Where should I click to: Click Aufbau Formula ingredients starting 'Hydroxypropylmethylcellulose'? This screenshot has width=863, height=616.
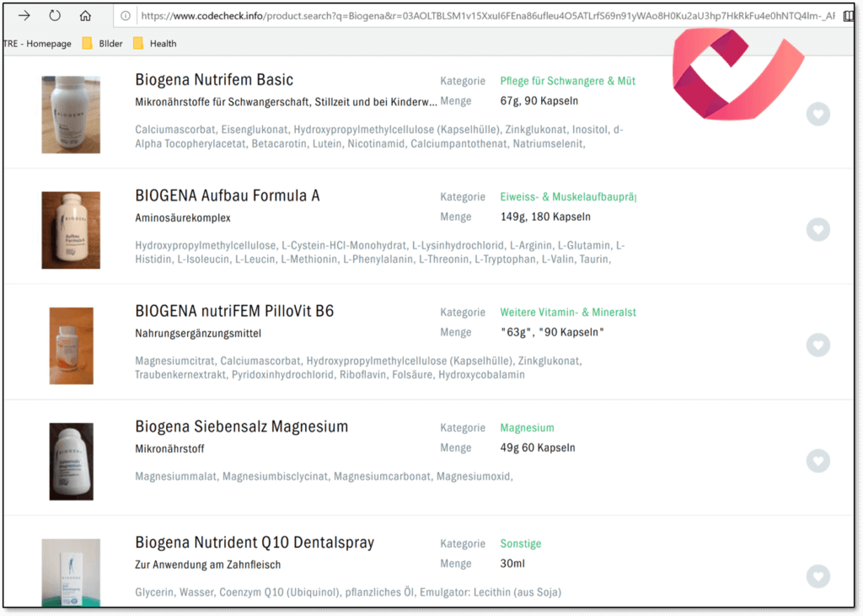click(380, 252)
